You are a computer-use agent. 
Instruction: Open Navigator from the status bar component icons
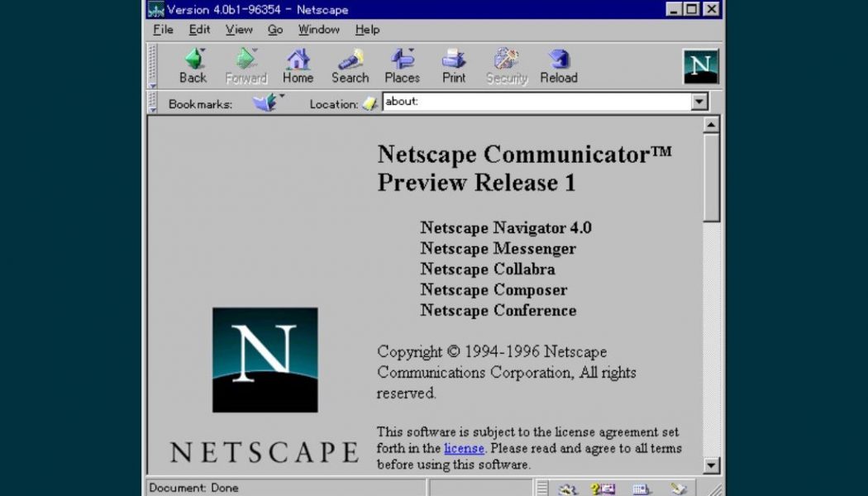[568, 489]
